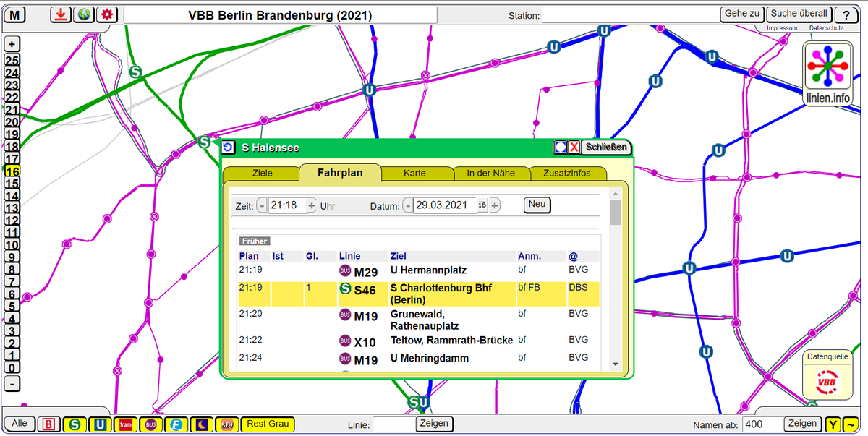Open help with question mark button

[846, 15]
